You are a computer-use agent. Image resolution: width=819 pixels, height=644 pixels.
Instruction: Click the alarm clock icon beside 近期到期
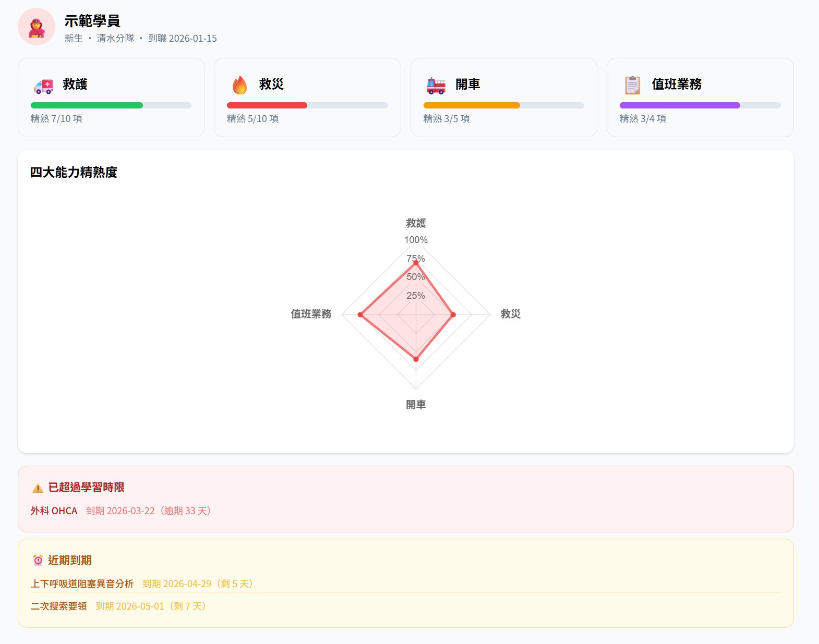point(38,560)
